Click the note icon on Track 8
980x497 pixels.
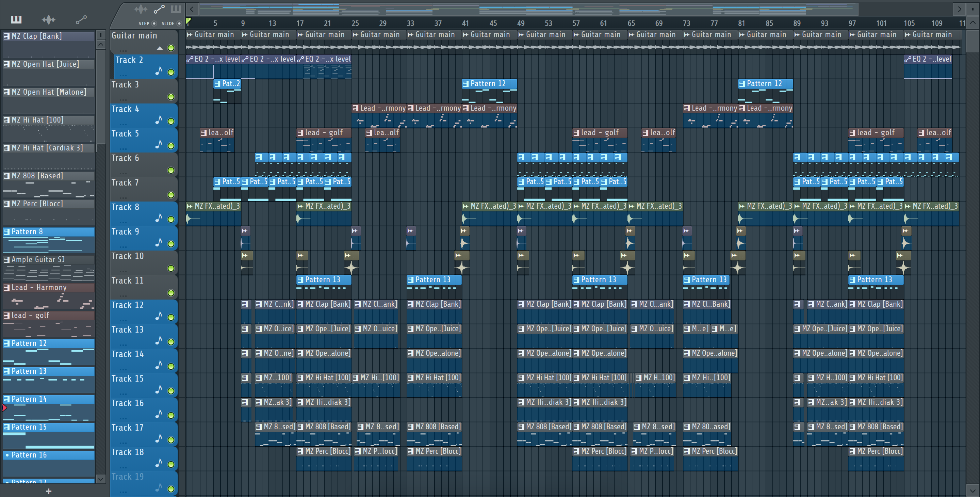coord(159,218)
